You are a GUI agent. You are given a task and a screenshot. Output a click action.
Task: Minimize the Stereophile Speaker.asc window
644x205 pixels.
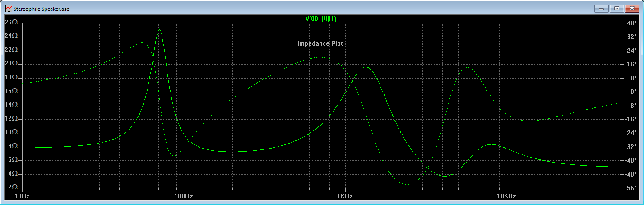pyautogui.click(x=602, y=8)
